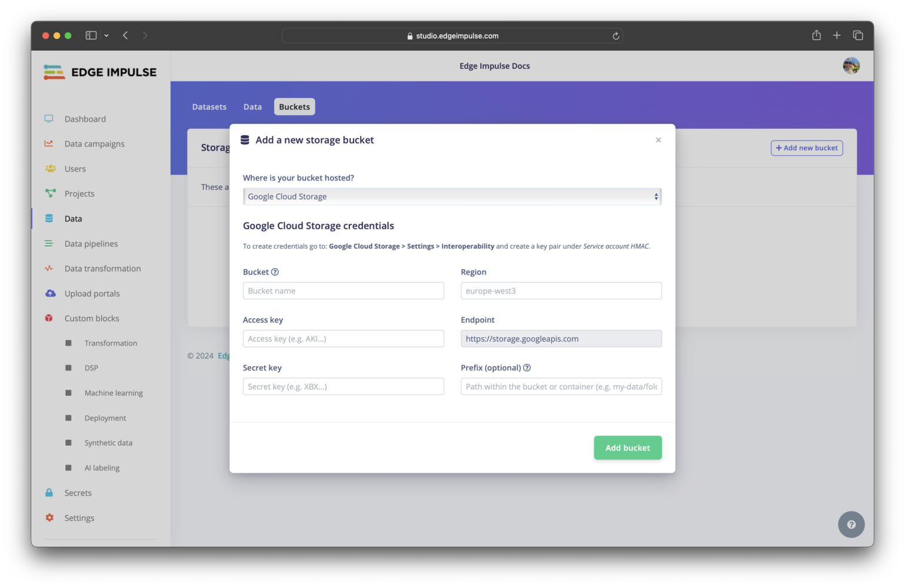Viewport: 905px width, 588px height.
Task: Open Dashboard in the sidebar
Action: [85, 119]
